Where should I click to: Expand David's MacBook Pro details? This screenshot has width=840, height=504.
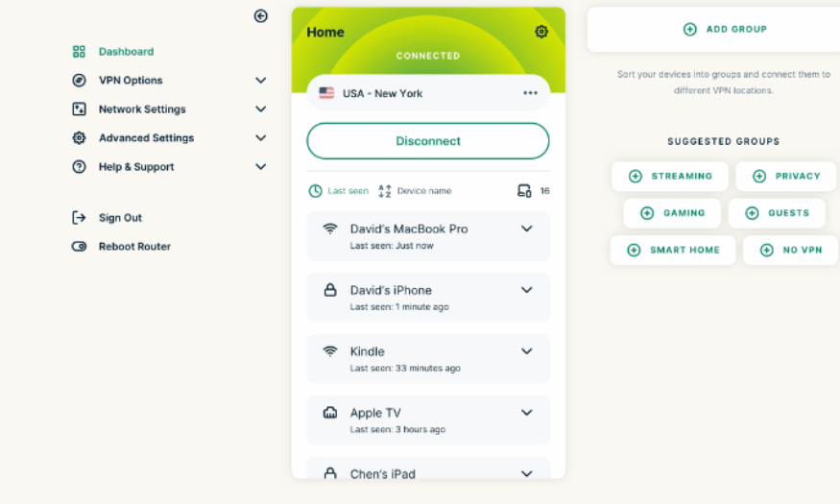(x=527, y=228)
